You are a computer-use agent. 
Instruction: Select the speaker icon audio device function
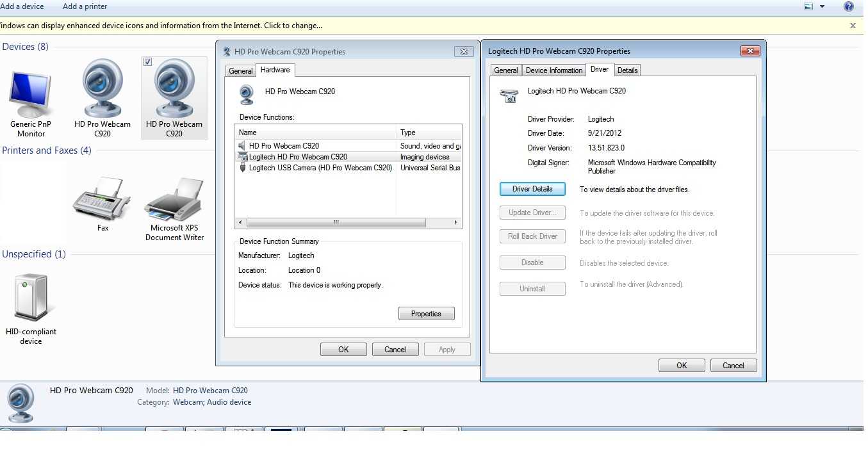(x=242, y=146)
